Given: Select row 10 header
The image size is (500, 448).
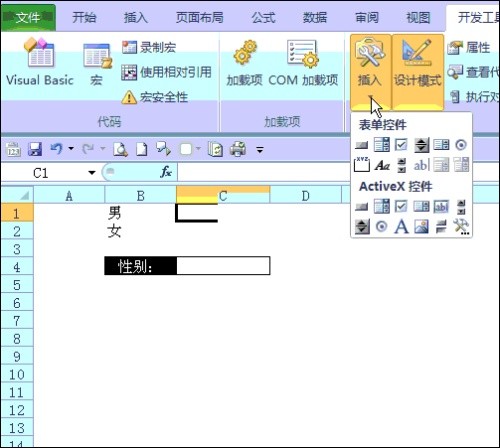Looking at the screenshot, I should tap(17, 374).
